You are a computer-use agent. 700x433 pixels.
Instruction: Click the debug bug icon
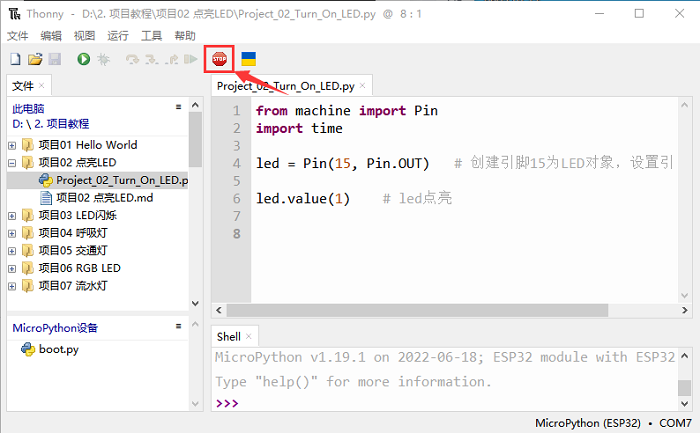(103, 60)
